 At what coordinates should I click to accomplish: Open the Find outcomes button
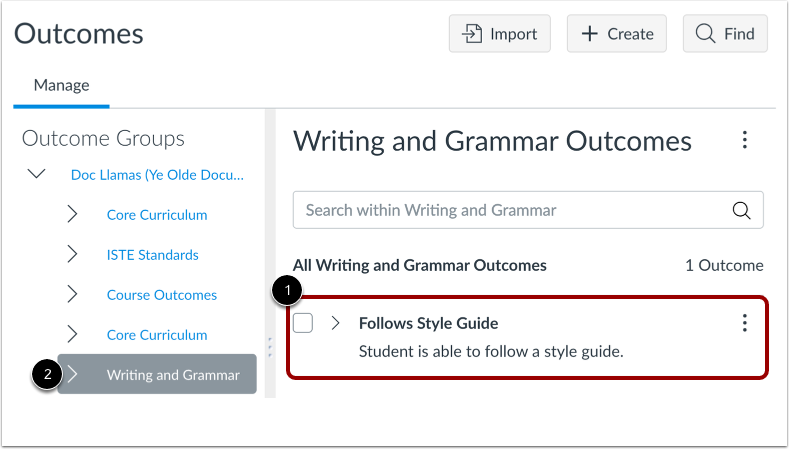[725, 34]
